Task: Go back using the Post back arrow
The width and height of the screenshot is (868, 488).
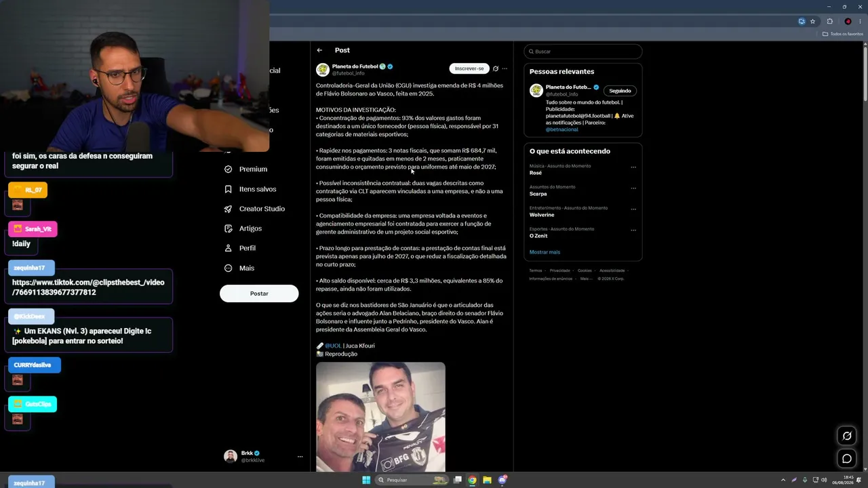Action: tap(319, 50)
